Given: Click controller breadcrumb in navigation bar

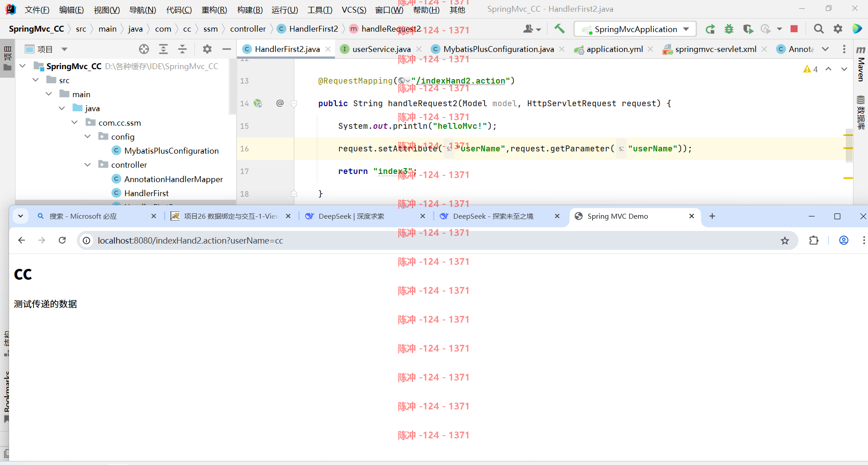Looking at the screenshot, I should tap(248, 29).
